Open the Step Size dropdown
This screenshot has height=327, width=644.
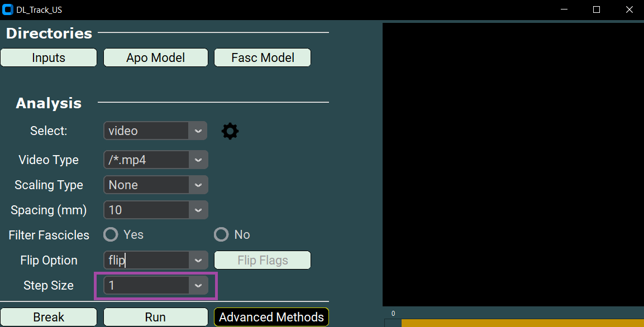tap(198, 285)
